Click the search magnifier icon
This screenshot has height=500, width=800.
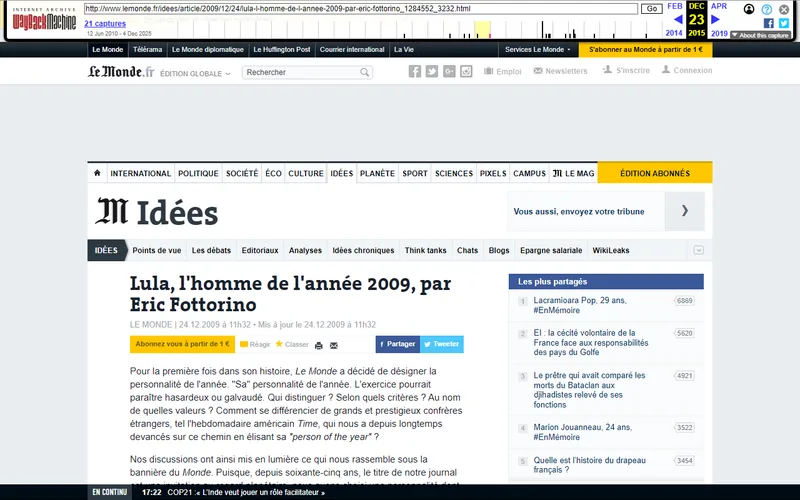tap(364, 72)
